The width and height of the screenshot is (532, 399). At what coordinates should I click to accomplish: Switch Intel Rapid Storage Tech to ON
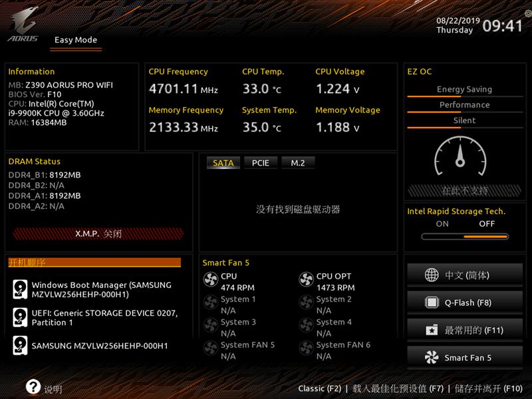click(x=442, y=224)
